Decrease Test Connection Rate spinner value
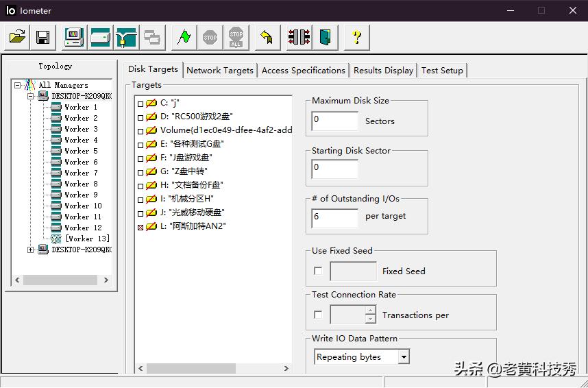Screen dimensions: 588x388 (370, 319)
